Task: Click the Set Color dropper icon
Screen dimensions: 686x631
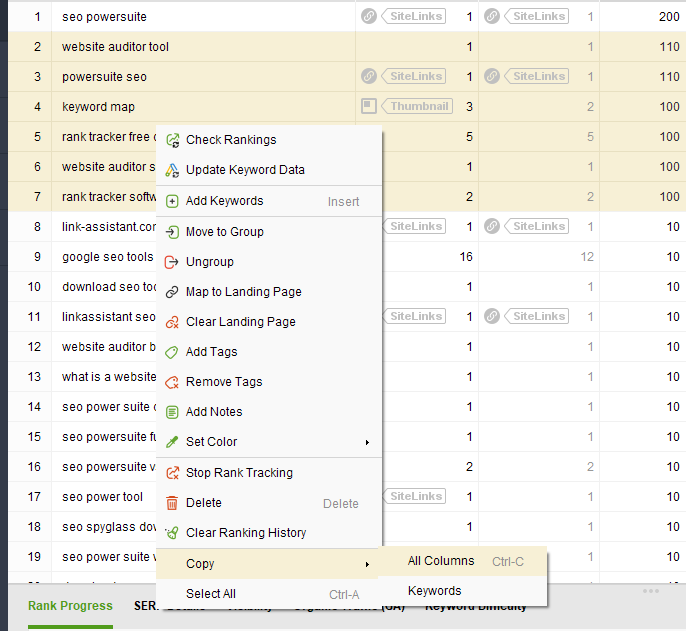Action: (x=172, y=442)
